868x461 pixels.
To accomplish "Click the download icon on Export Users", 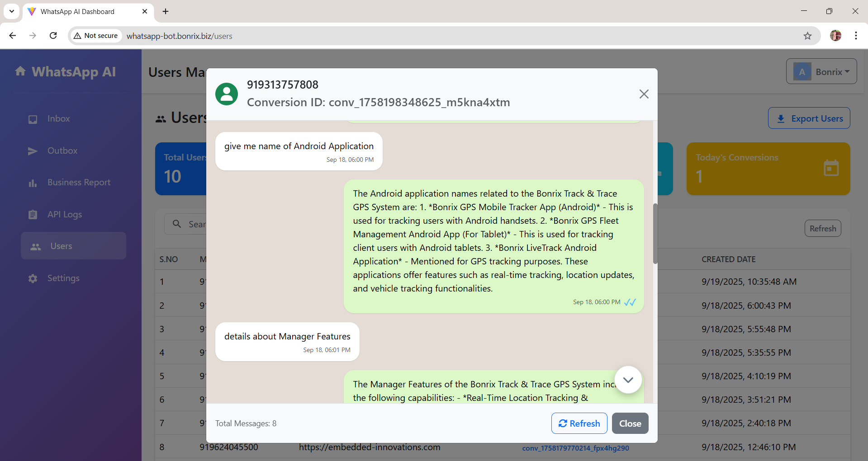I will (780, 118).
